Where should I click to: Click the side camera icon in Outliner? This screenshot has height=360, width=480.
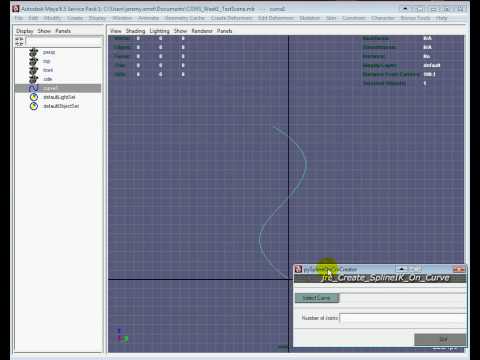point(34,79)
